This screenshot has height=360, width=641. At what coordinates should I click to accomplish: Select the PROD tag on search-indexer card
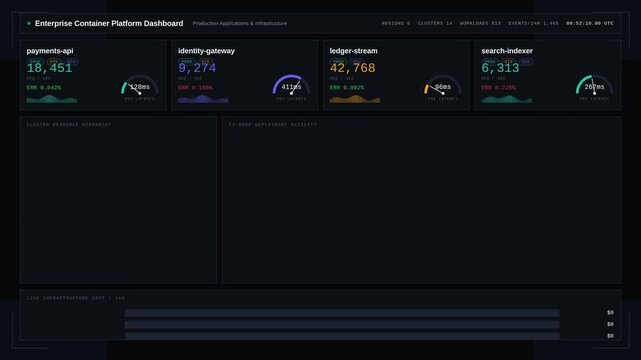pyautogui.click(x=490, y=61)
